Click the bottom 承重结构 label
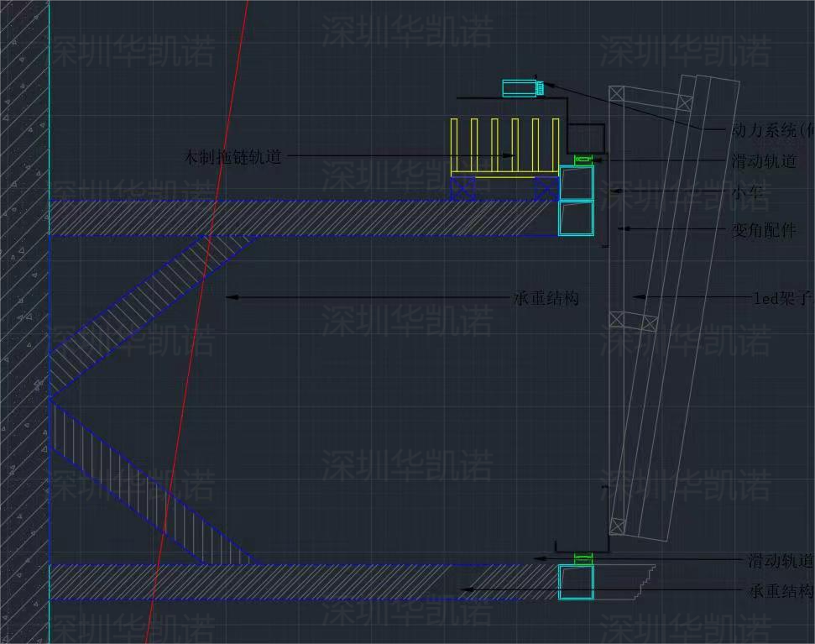 (x=780, y=591)
